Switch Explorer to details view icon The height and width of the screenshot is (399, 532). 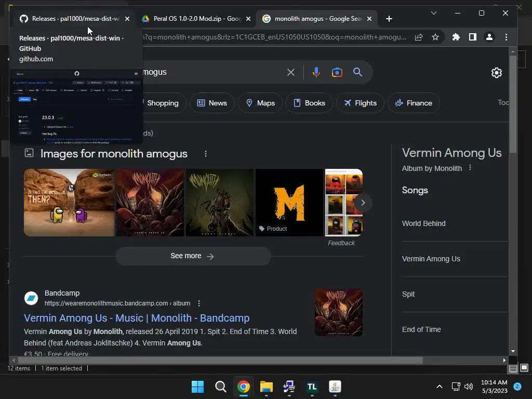click(513, 368)
